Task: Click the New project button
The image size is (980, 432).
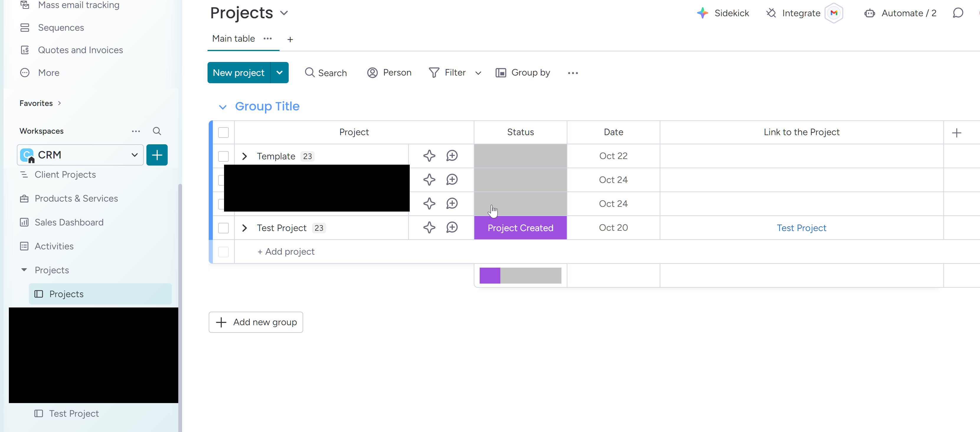Action: (x=239, y=72)
